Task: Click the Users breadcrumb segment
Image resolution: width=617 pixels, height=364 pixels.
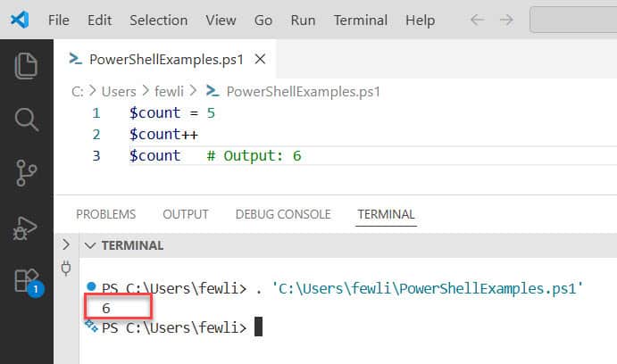Action: [119, 92]
